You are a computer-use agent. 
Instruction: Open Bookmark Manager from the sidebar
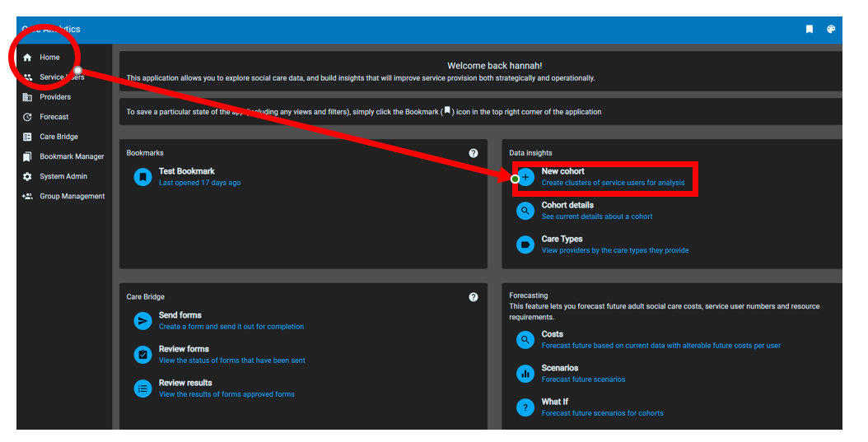[72, 157]
